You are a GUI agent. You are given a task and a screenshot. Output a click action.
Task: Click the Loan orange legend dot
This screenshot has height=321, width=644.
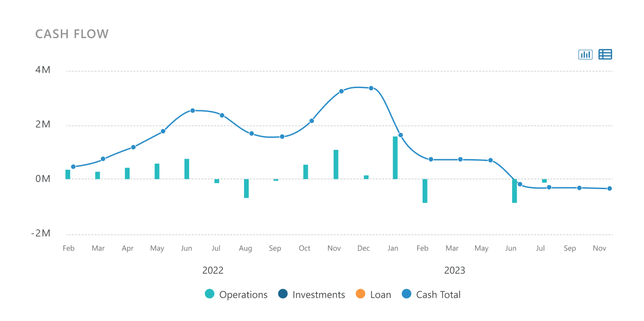(361, 294)
